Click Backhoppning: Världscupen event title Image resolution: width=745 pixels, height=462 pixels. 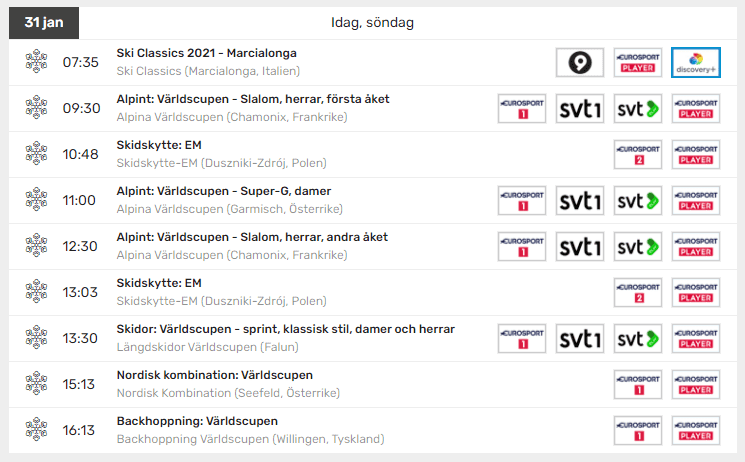point(198,421)
